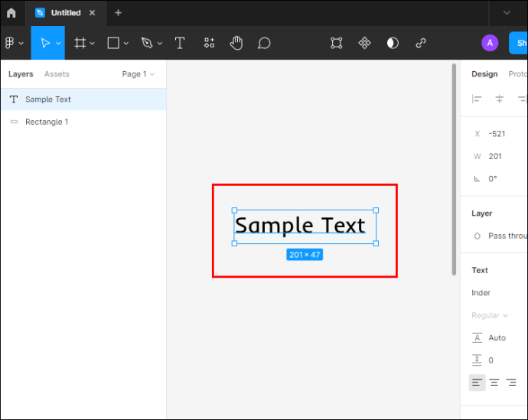This screenshot has width=528, height=420.
Task: Switch to the Assets tab
Action: (57, 74)
